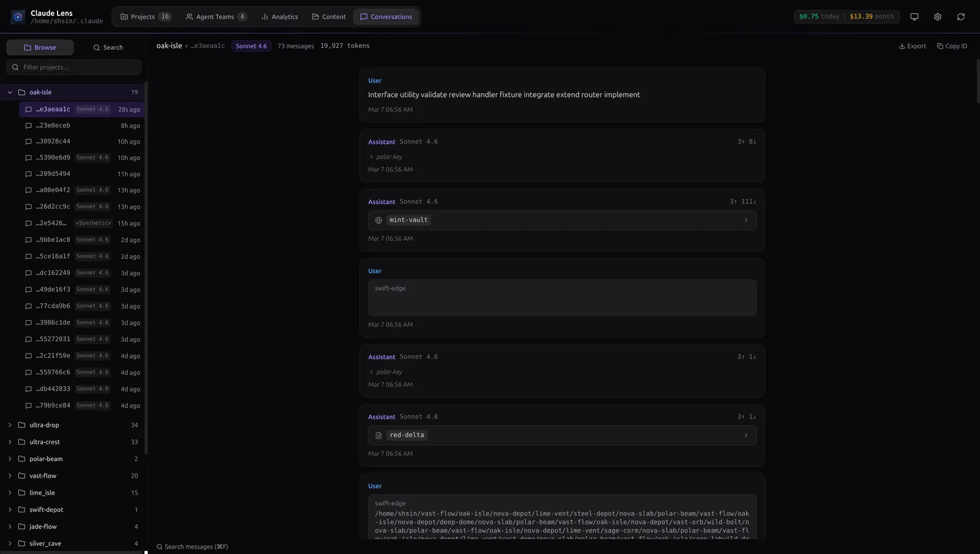This screenshot has width=980, height=554.
Task: Expand the ultra-drop project folder
Action: pyautogui.click(x=10, y=425)
